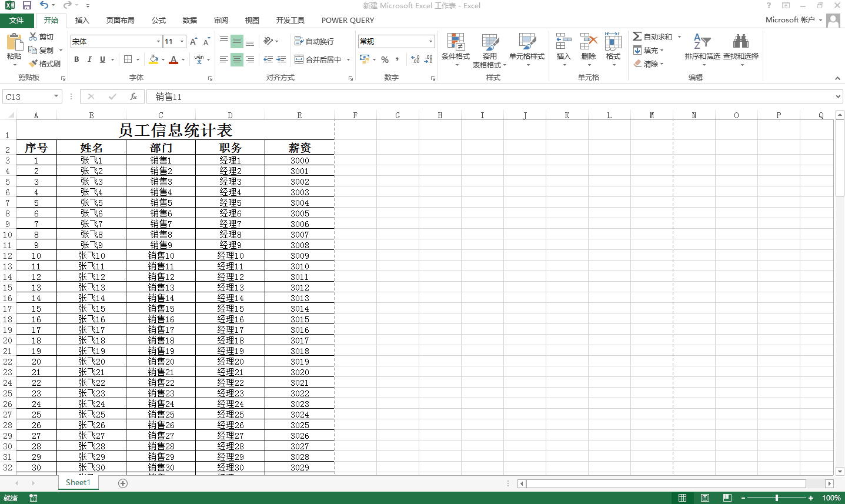This screenshot has height=504, width=845.
Task: Switch to the 公式 tab
Action: (x=159, y=20)
